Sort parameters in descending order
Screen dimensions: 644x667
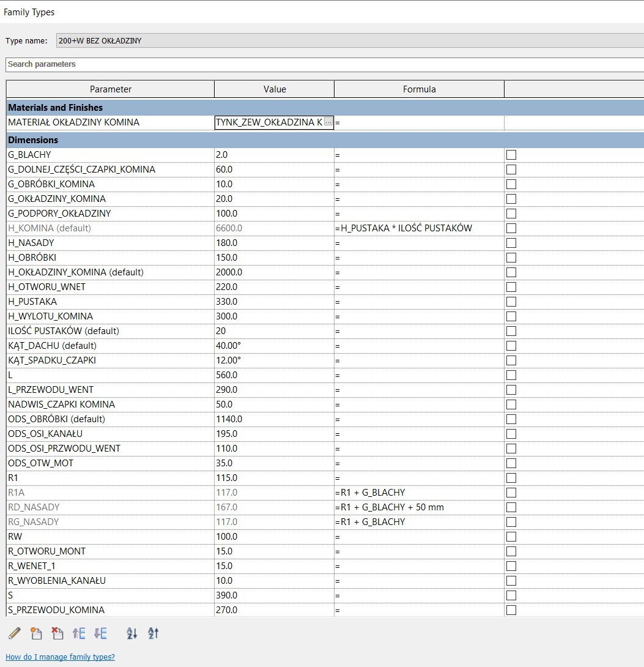(154, 633)
